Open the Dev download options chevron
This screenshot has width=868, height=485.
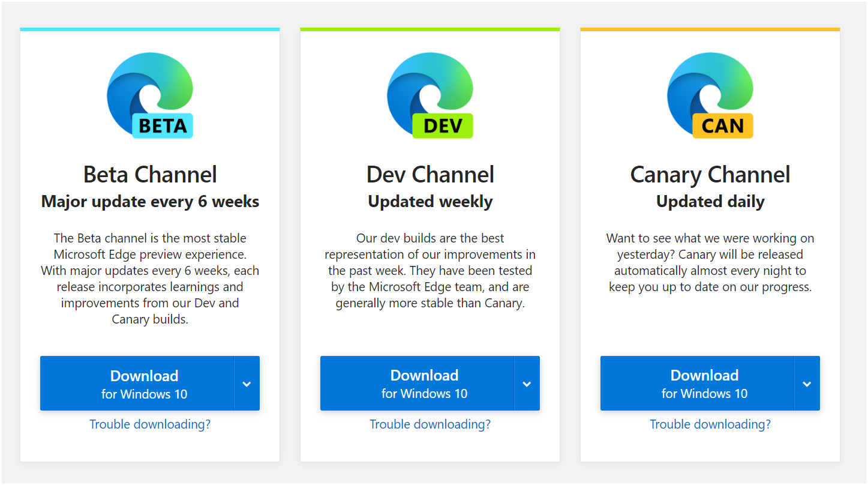[527, 383]
